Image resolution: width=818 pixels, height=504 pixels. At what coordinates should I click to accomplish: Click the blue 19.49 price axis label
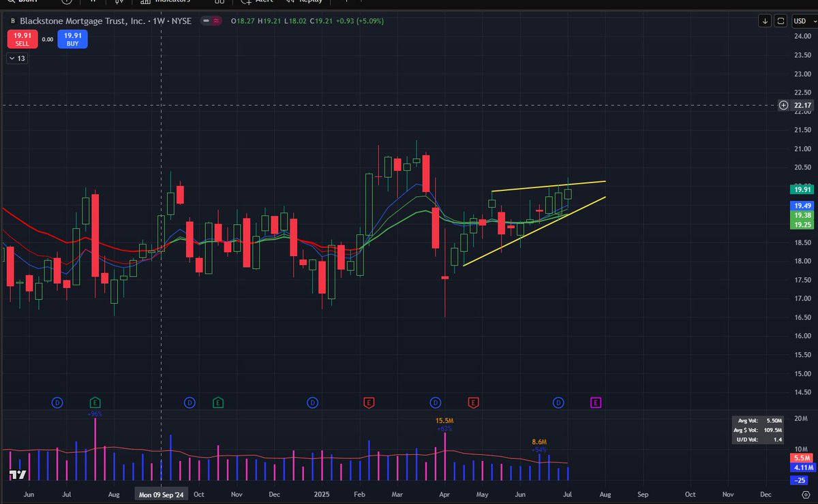(801, 205)
